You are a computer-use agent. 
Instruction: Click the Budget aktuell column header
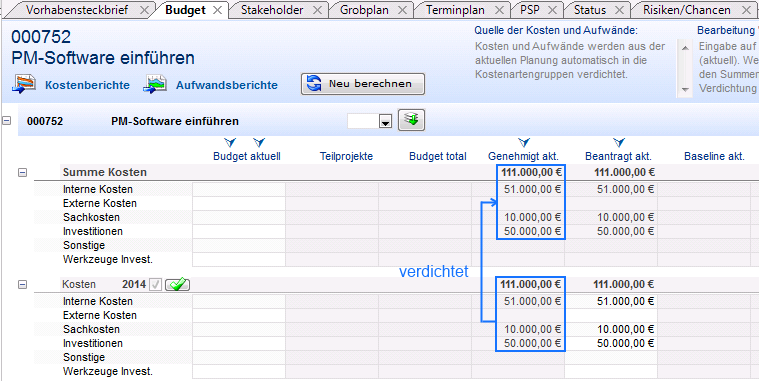(x=247, y=156)
